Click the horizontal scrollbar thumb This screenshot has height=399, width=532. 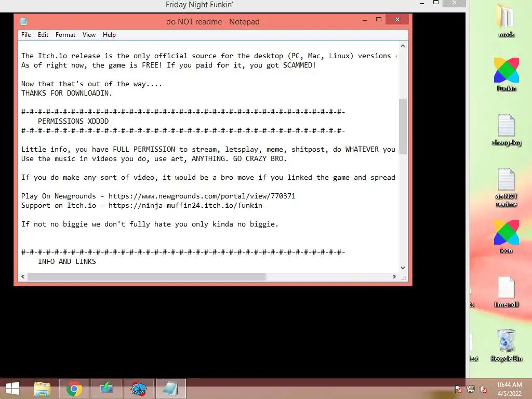coord(146,276)
